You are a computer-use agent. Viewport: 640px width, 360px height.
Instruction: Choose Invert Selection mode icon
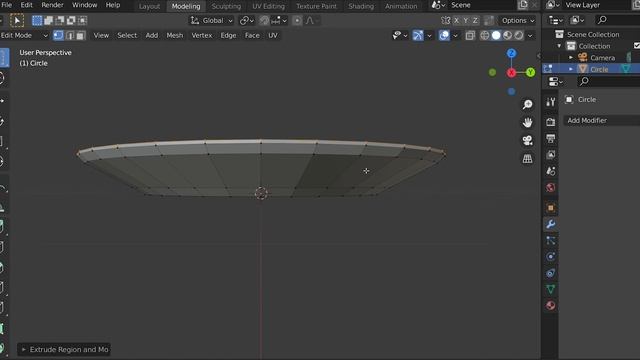coord(71,20)
